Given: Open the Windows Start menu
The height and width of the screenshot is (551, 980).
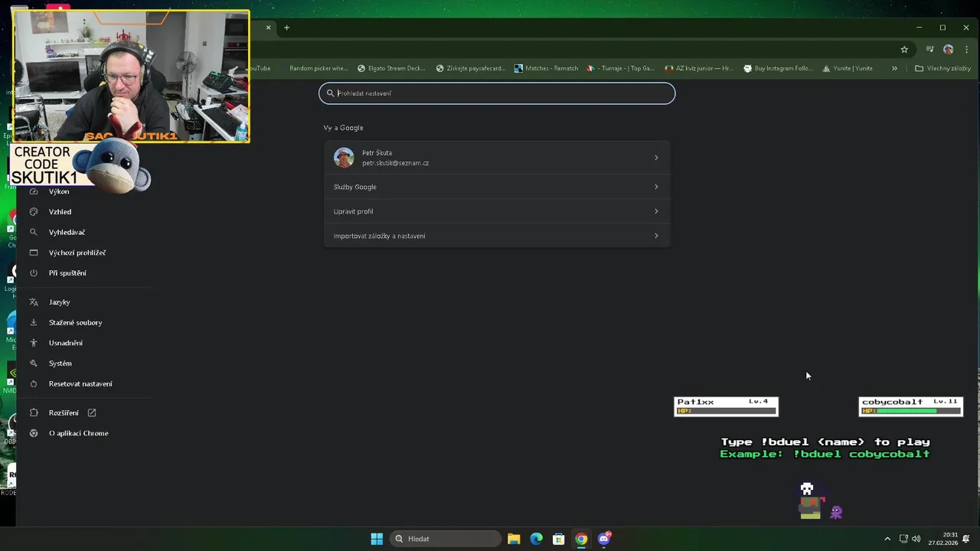Looking at the screenshot, I should pyautogui.click(x=377, y=539).
